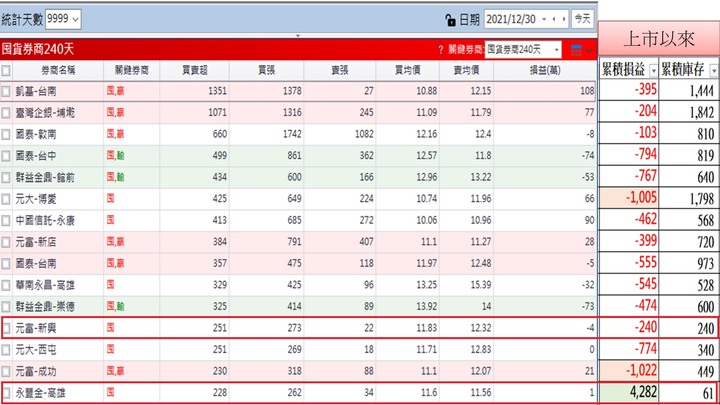Select the 臺灣企銀-埔墘 broker name
This screenshot has width=720, height=405.
point(45,113)
